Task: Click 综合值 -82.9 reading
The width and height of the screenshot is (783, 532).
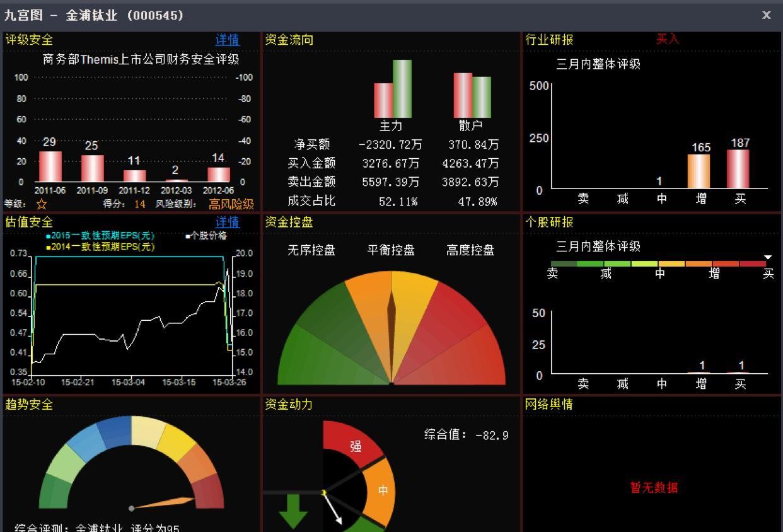Action: point(467,435)
